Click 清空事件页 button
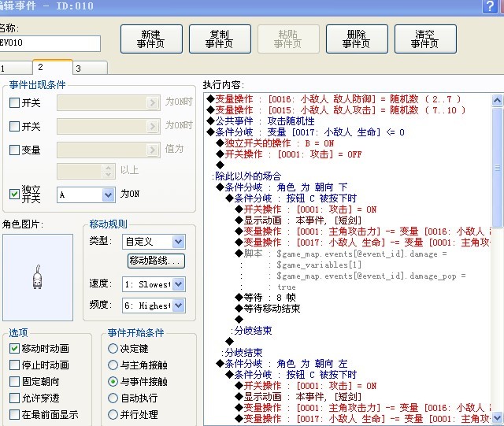 (x=425, y=39)
